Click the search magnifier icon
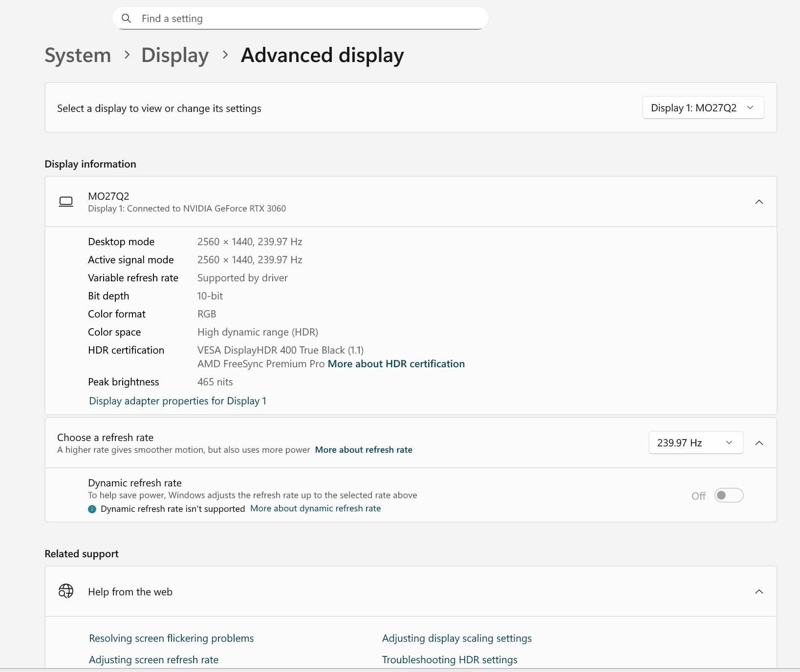 (127, 19)
